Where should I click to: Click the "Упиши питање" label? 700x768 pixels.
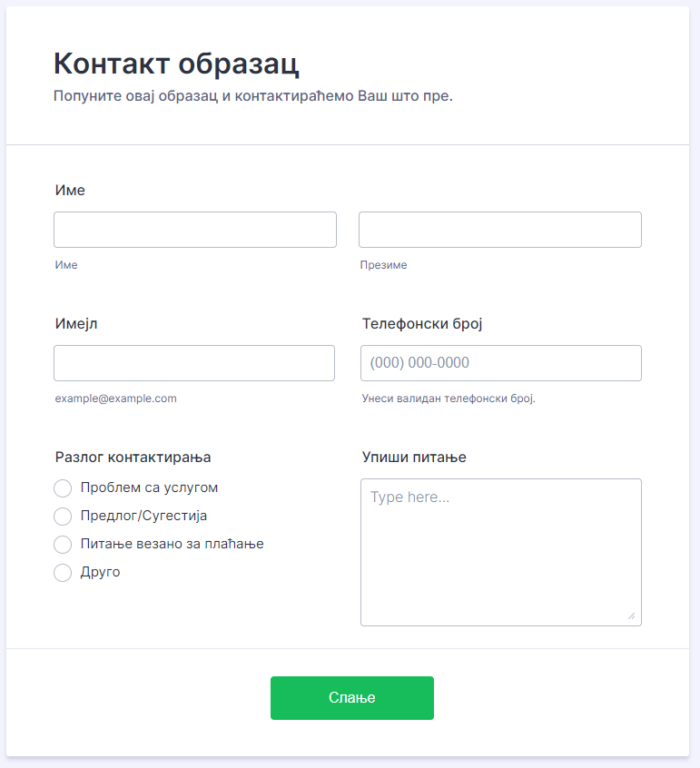(414, 457)
